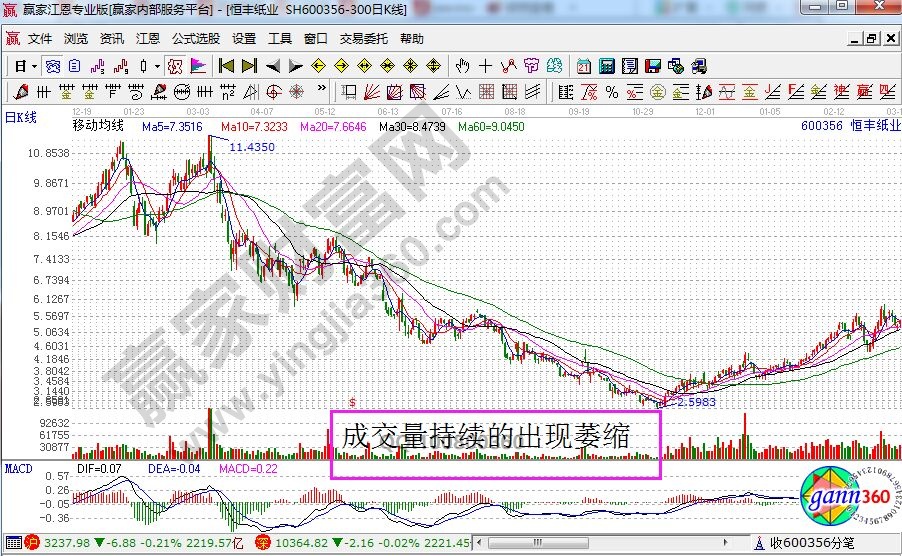902x556 pixels.
Task: Open the period dropdown next to 日
Action: [x=34, y=66]
